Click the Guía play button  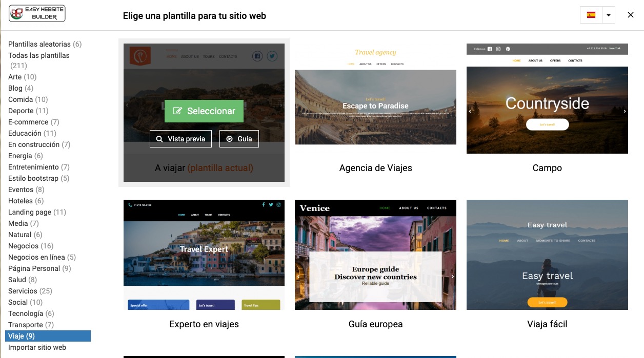tap(239, 139)
